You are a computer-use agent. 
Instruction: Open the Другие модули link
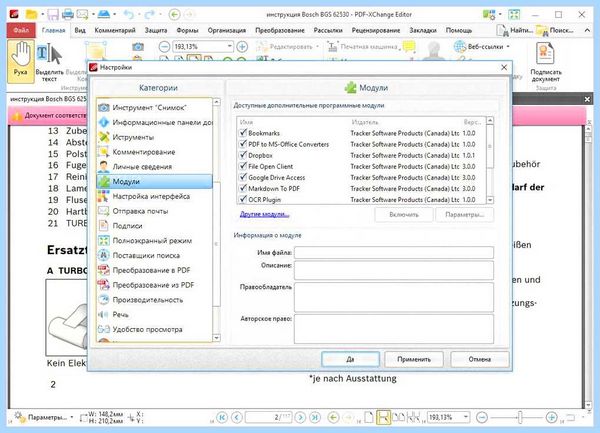[264, 214]
